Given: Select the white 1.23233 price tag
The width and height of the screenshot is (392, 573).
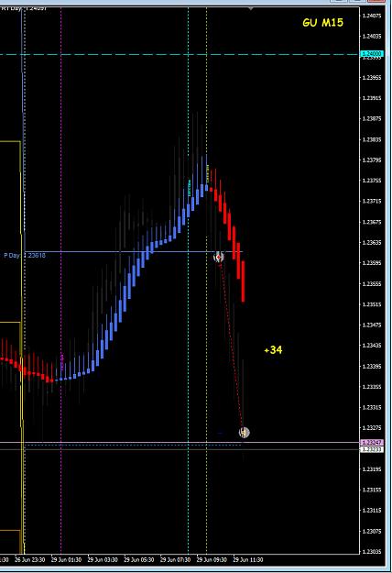Looking at the screenshot, I should [372, 449].
